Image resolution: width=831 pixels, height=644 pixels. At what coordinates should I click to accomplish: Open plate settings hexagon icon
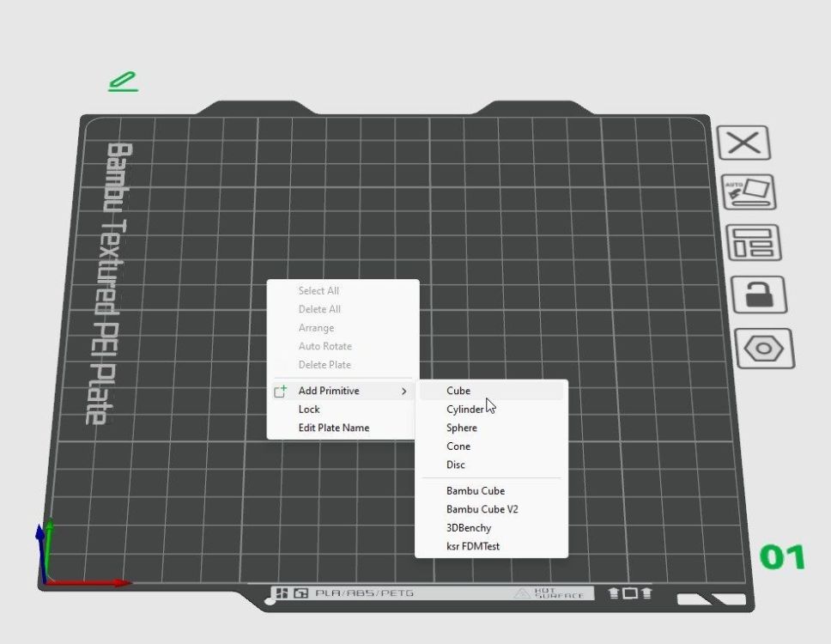pyautogui.click(x=764, y=349)
